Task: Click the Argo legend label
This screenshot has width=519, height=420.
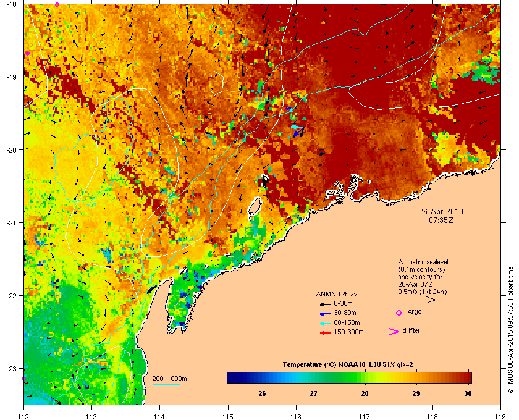Action: [x=415, y=312]
